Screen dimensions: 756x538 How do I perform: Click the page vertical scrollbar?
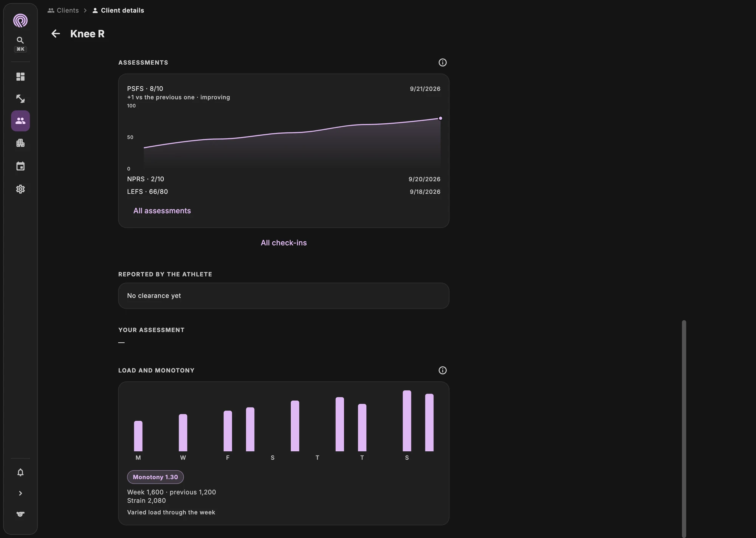(x=684, y=428)
